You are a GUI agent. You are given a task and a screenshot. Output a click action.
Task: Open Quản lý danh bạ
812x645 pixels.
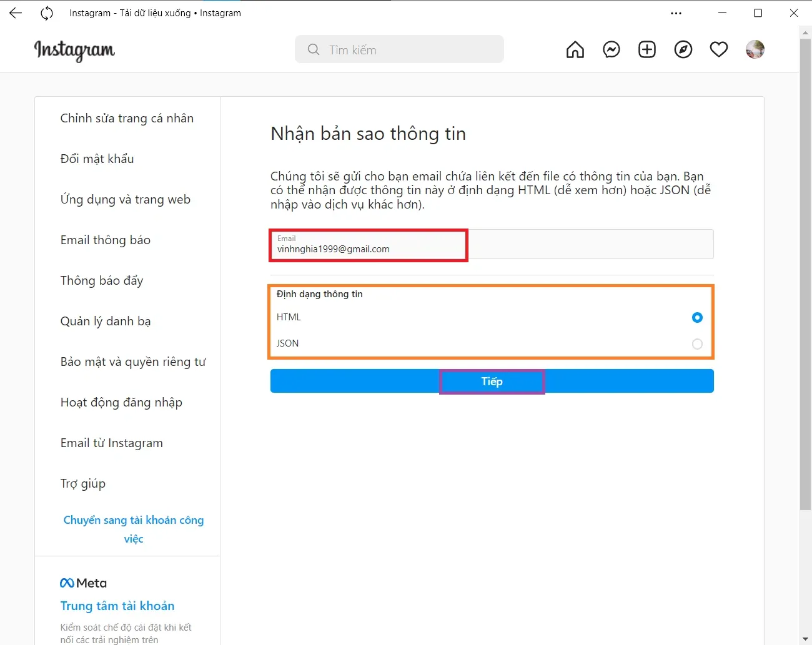[106, 321]
